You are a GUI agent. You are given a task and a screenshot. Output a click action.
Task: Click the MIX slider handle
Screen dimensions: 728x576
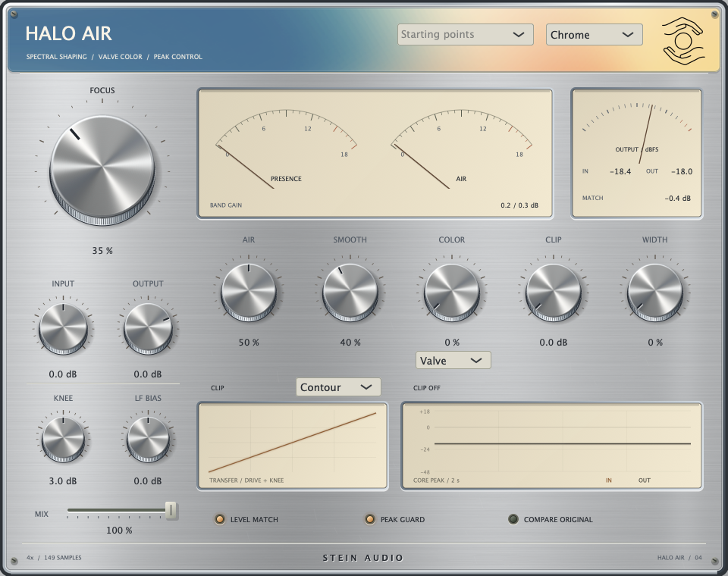(x=171, y=510)
